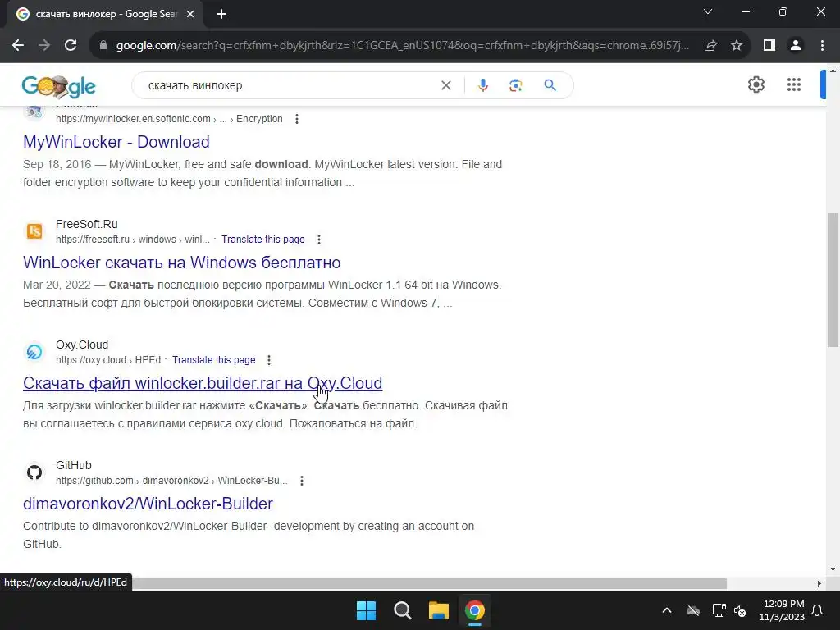Open File Explorer from taskbar
The height and width of the screenshot is (630, 840).
(x=438, y=610)
